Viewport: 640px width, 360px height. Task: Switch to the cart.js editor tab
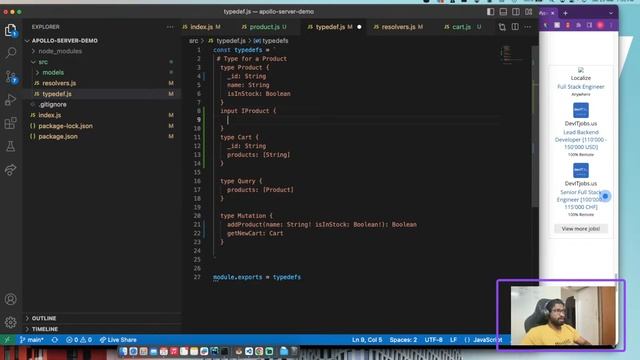tap(462, 27)
